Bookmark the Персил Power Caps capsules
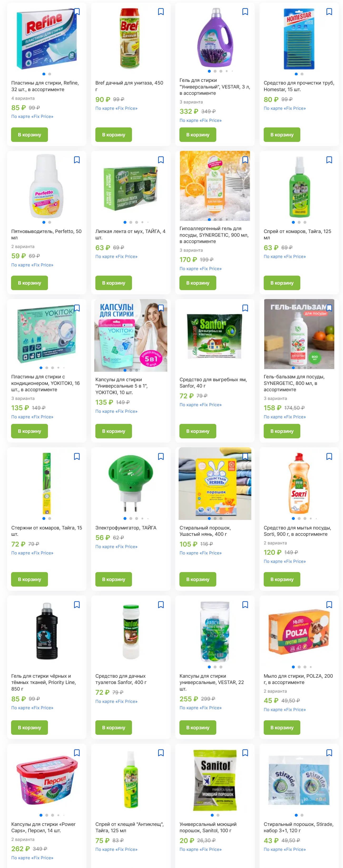The width and height of the screenshot is (343, 868). (x=77, y=753)
